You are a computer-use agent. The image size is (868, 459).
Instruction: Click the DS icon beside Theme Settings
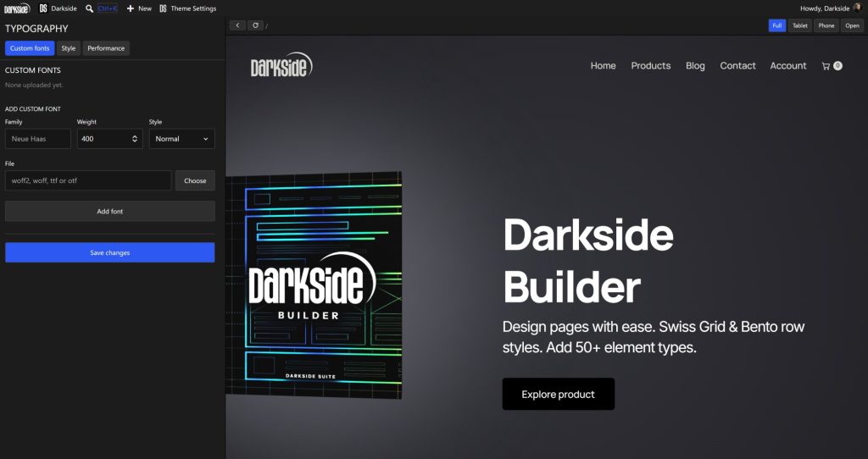[163, 8]
